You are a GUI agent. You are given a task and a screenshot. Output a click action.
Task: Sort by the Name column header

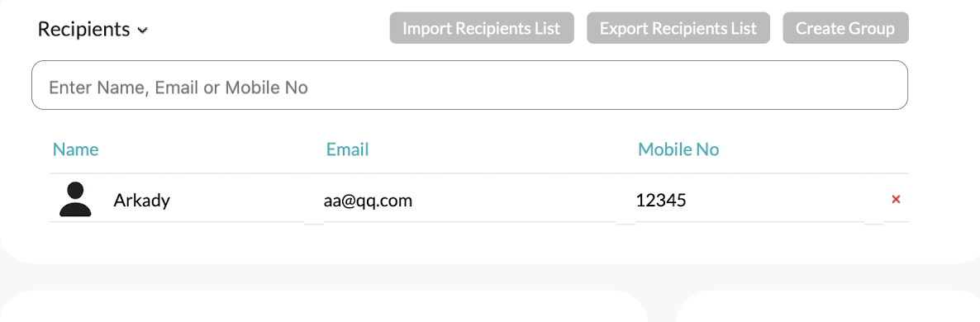click(x=76, y=149)
